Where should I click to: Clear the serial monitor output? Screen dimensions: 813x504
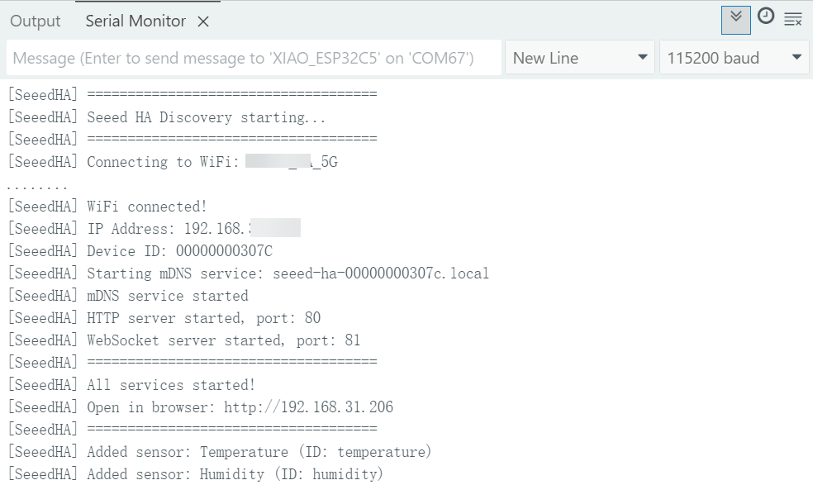(x=793, y=20)
